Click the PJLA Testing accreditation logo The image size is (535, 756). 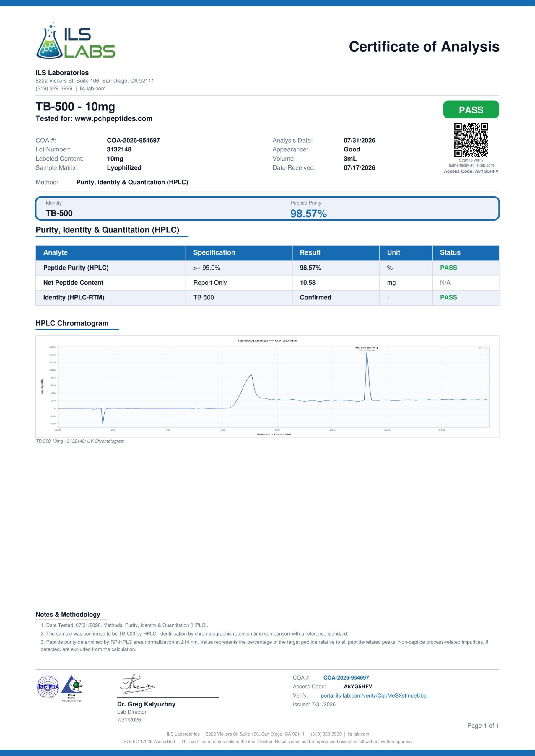pyautogui.click(x=72, y=688)
